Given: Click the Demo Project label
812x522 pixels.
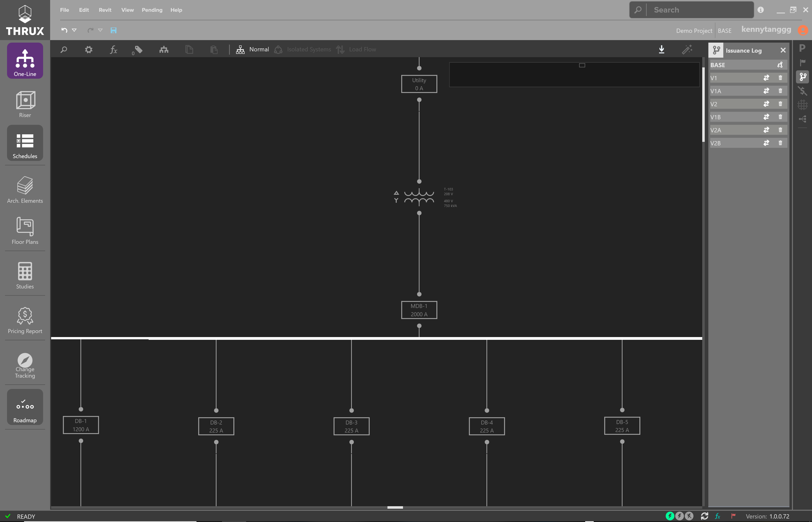Looking at the screenshot, I should [x=694, y=31].
